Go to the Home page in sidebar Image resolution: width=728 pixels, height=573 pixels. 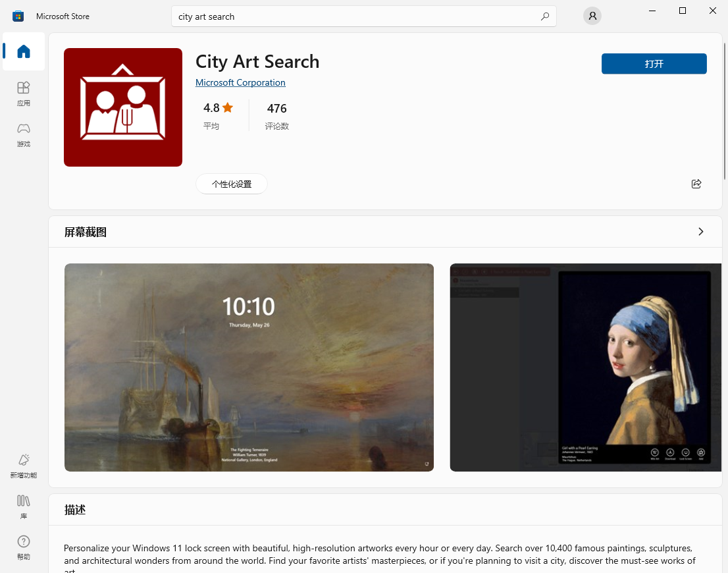pos(24,51)
